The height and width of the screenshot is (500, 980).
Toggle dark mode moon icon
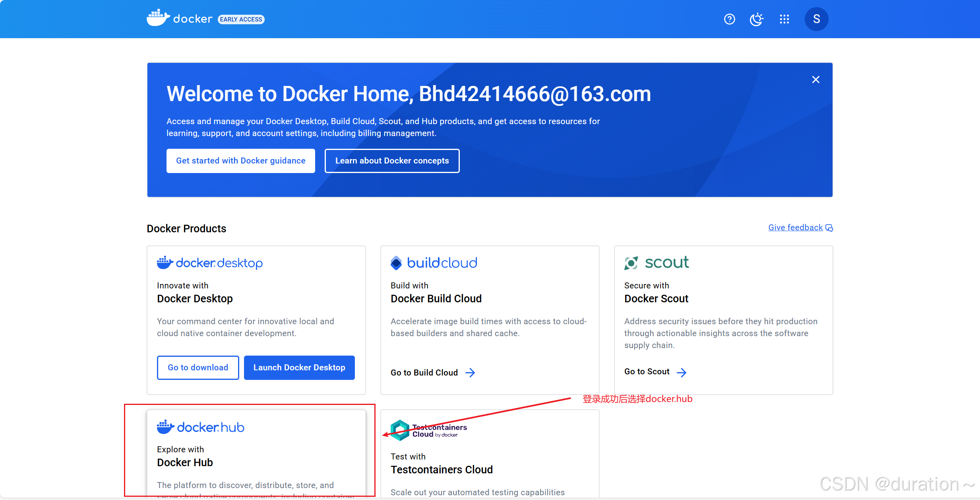click(756, 19)
